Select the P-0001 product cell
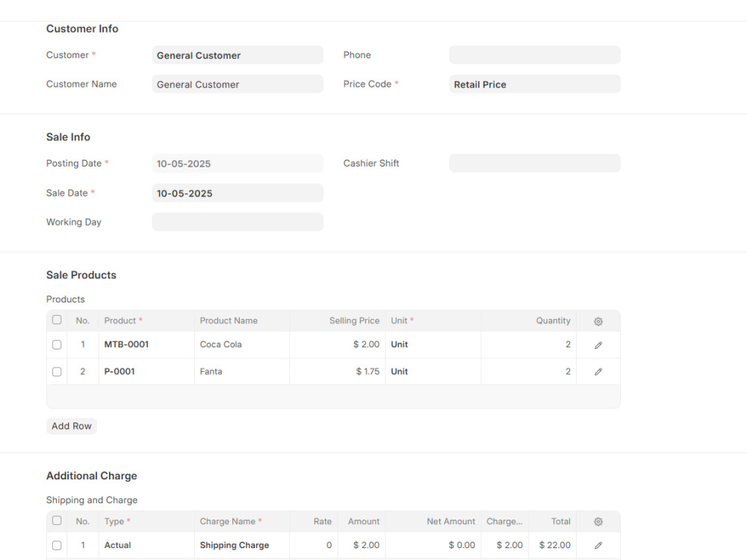The image size is (747, 560). (146, 371)
